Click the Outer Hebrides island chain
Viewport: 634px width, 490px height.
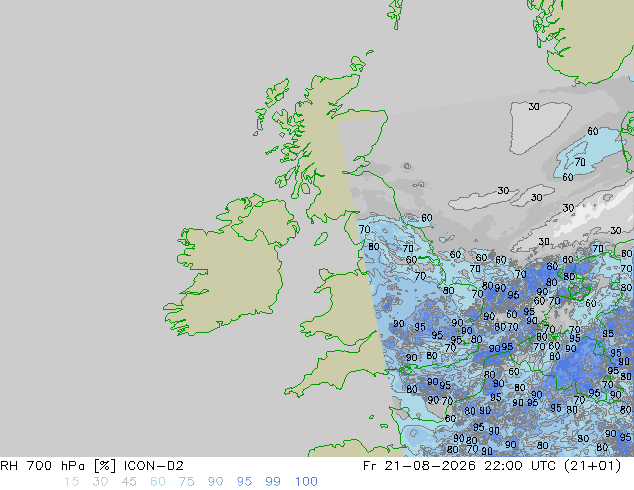pyautogui.click(x=271, y=105)
